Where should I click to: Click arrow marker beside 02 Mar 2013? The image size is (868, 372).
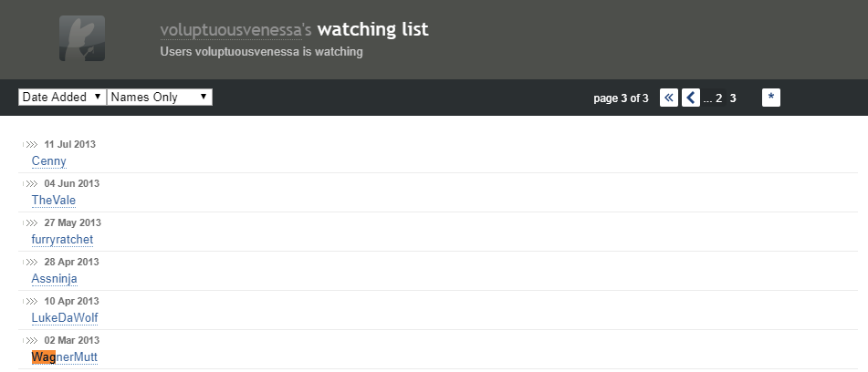pyautogui.click(x=30, y=340)
